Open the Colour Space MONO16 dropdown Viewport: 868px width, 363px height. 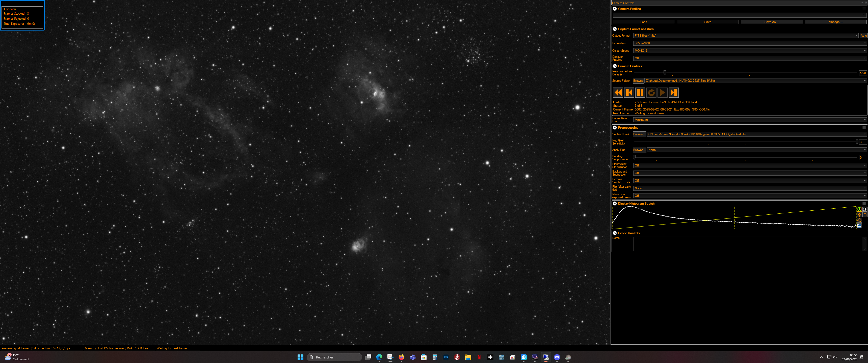pos(750,50)
